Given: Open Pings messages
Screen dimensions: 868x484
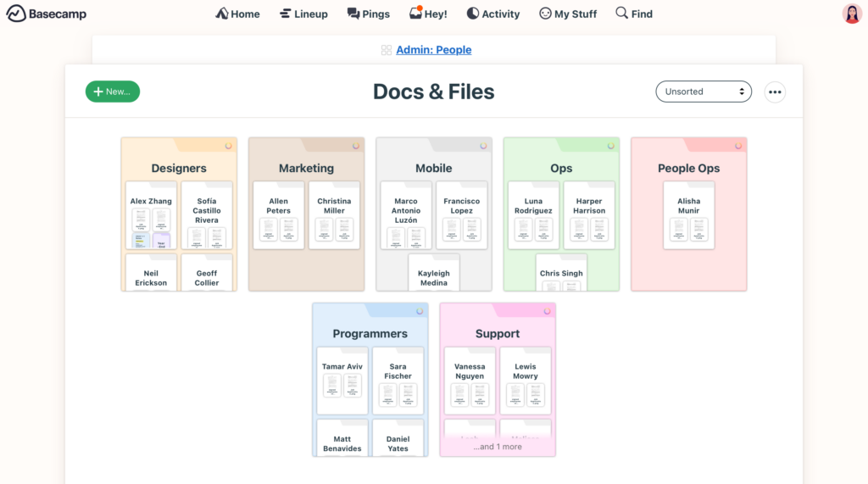Looking at the screenshot, I should (x=368, y=14).
